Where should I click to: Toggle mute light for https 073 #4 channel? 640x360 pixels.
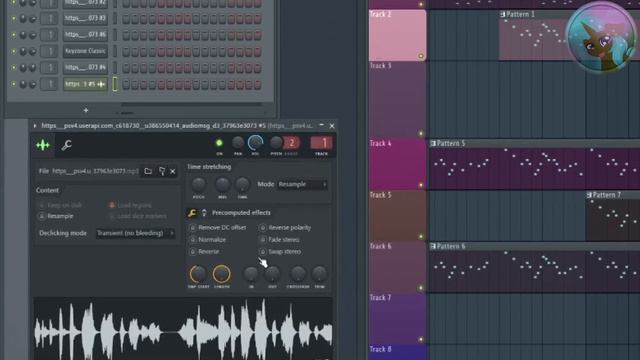point(13,68)
